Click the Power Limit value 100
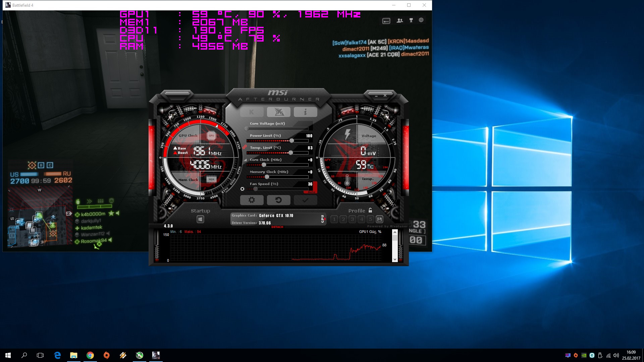 (309, 136)
